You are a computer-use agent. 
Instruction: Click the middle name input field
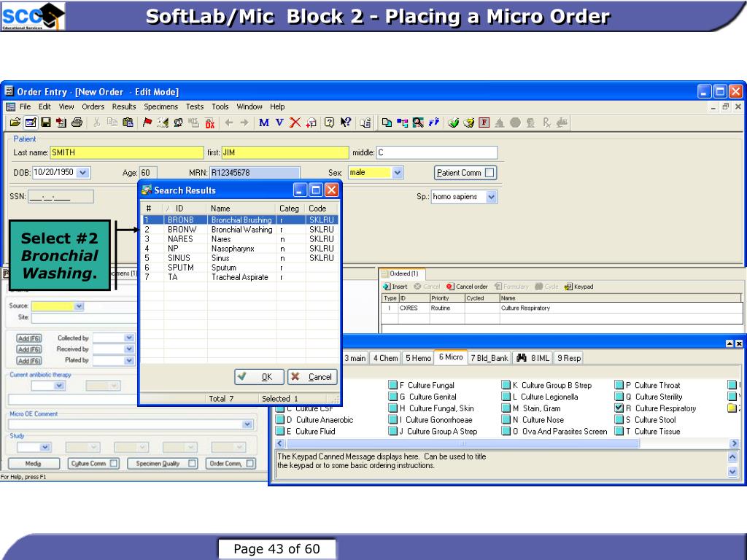point(437,152)
